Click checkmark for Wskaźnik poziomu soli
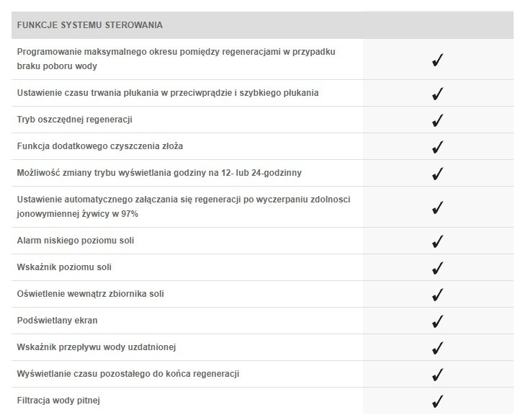 437,268
